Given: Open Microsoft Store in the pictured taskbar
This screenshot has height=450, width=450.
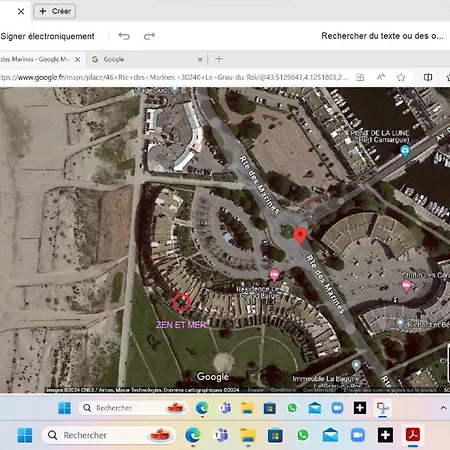Looking at the screenshot, I should tap(269, 408).
